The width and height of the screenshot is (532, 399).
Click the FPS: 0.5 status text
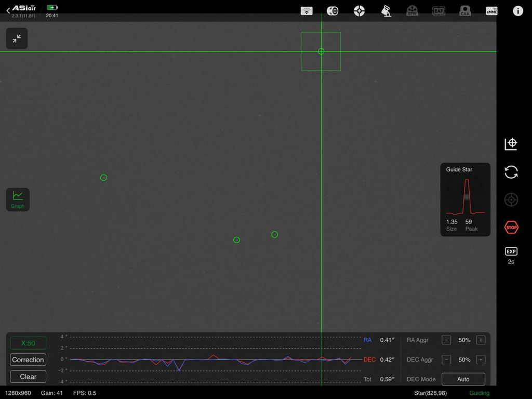[x=85, y=393]
